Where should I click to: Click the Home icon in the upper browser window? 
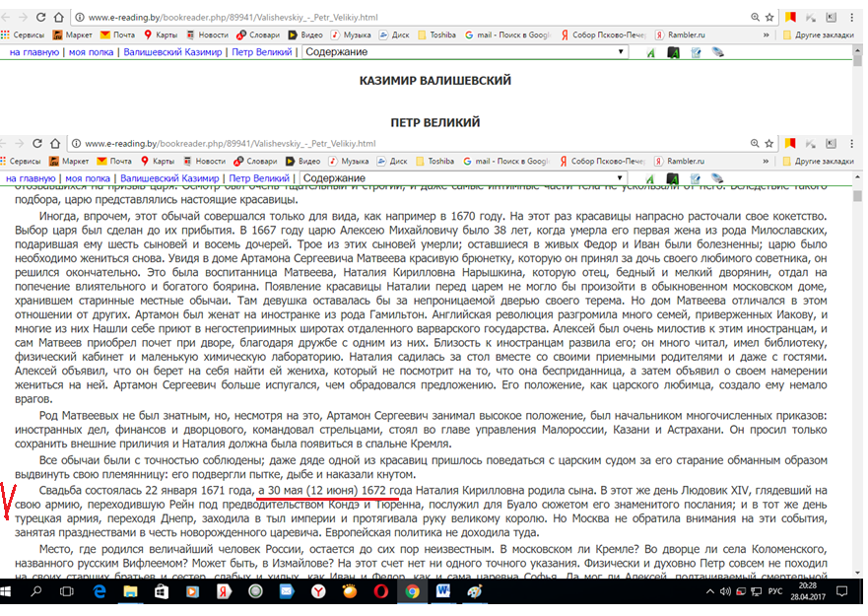pyautogui.click(x=59, y=17)
